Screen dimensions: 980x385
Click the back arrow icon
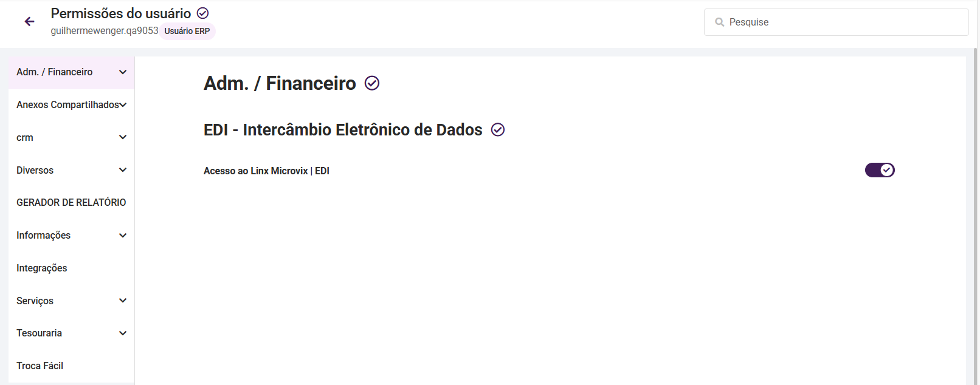click(x=29, y=22)
